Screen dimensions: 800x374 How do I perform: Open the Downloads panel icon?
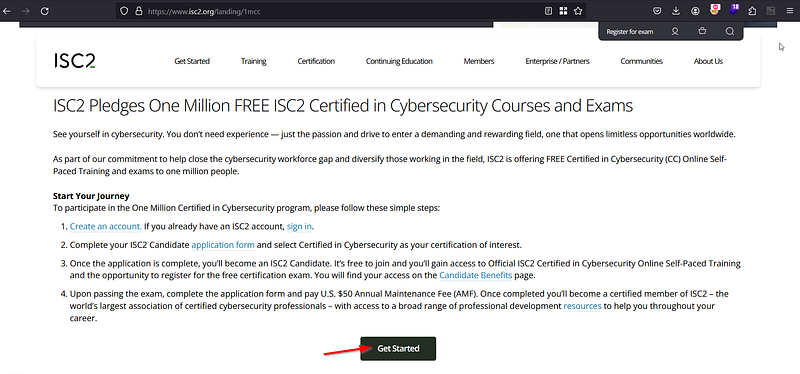point(676,11)
